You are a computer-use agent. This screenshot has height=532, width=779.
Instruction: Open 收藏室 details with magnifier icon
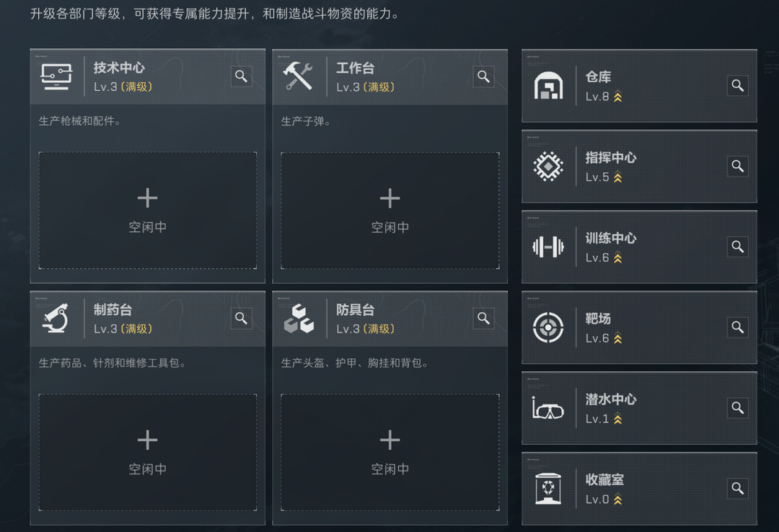pyautogui.click(x=737, y=488)
